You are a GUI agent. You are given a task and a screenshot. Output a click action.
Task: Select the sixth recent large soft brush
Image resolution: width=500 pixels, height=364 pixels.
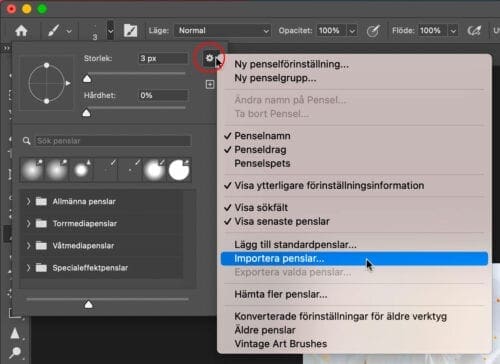coord(154,170)
